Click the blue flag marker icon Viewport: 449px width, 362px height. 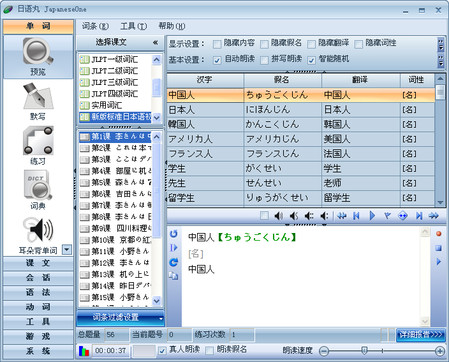[387, 216]
